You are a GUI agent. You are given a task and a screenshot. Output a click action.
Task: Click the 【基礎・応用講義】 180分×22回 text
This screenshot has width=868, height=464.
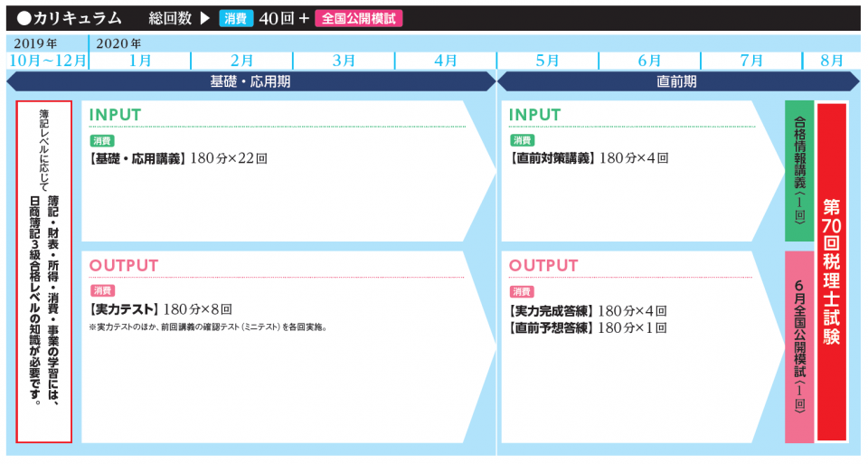click(178, 158)
